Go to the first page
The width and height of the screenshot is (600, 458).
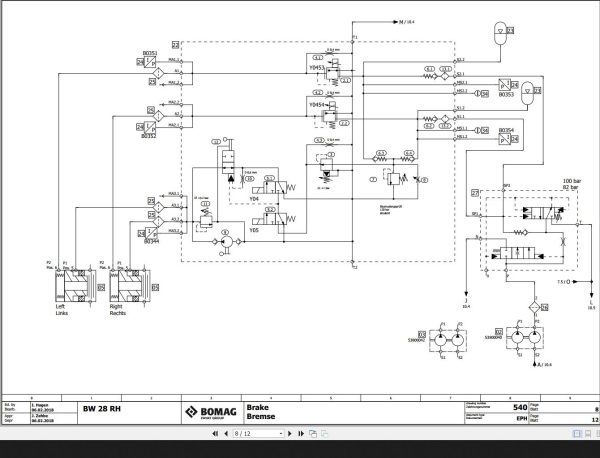tap(215, 434)
